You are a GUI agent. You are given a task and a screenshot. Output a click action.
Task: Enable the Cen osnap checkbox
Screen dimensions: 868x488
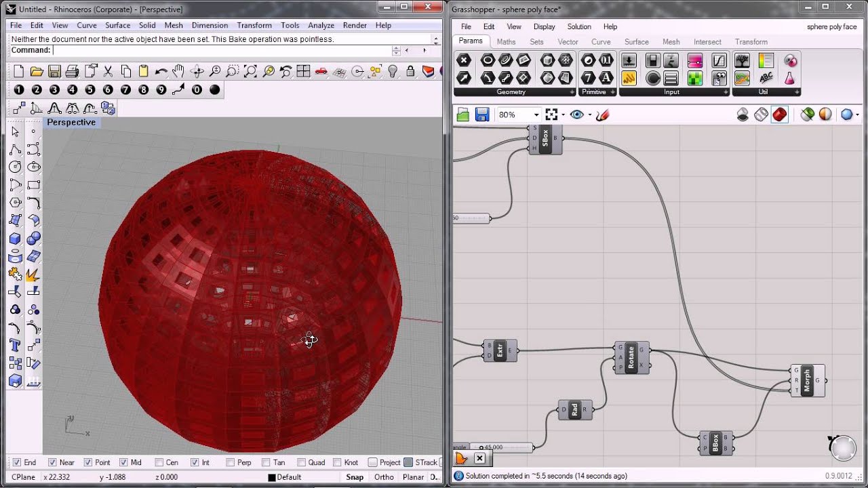[x=159, y=462]
